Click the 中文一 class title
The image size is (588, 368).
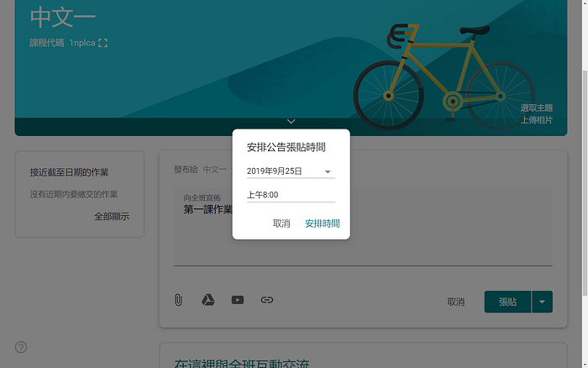point(63,18)
